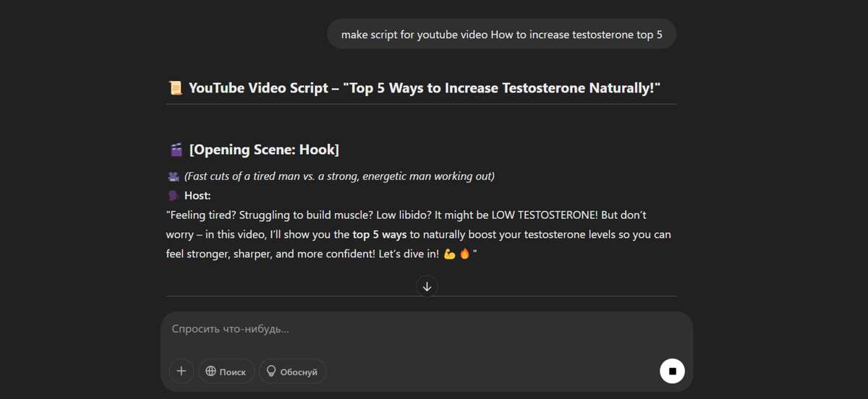This screenshot has height=399, width=868.
Task: Toggle the Обоснуй reasoning button
Action: 293,371
